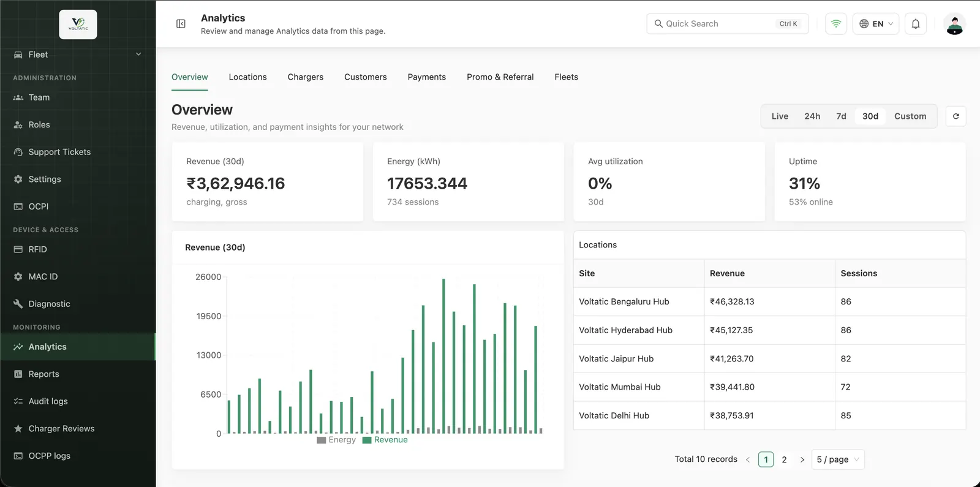Screen dimensions: 980x487
Task: Switch to the Promo & Referral tab
Action: coord(500,77)
